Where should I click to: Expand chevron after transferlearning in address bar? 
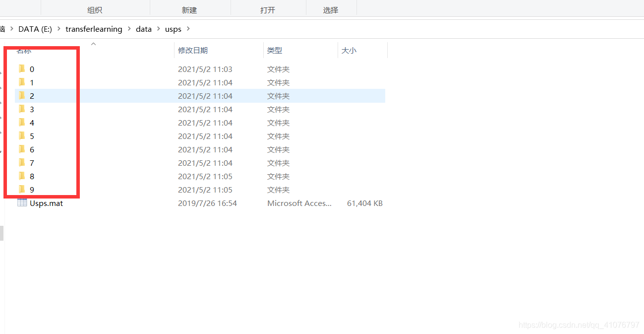[x=129, y=29]
